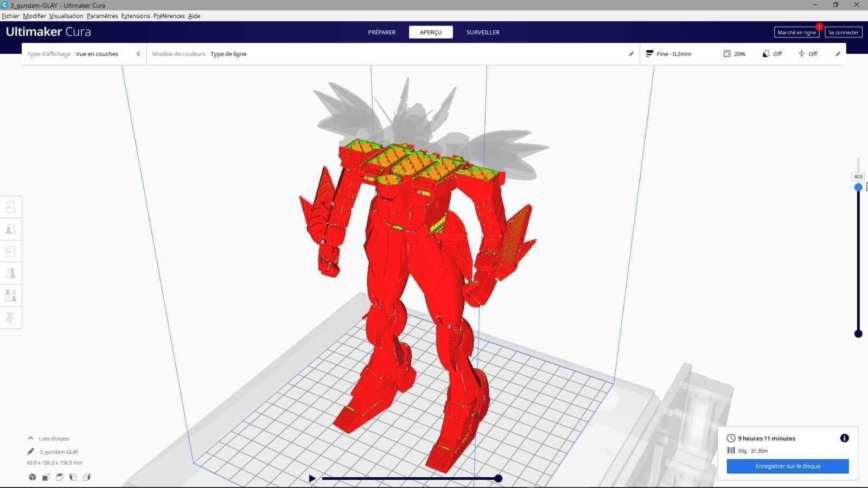868x488 pixels.
Task: Click the support Off icon
Action: (x=766, y=54)
